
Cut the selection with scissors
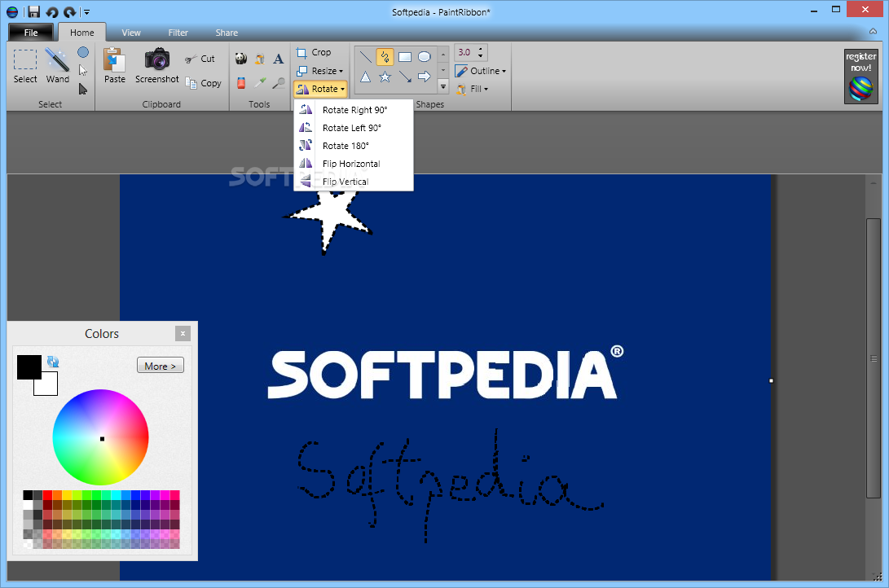pyautogui.click(x=200, y=59)
